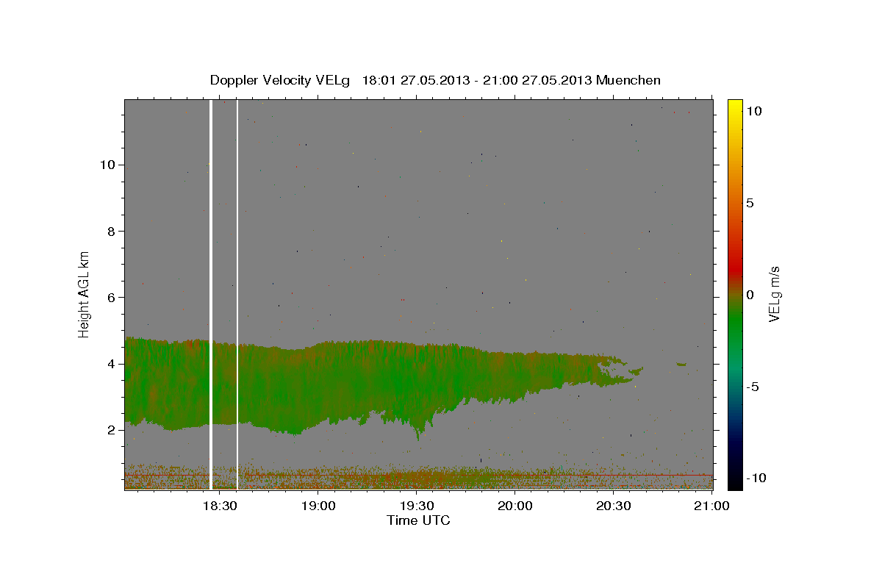The image size is (882, 588).
Task: Click the positive colorbar tick label 5
Action: [750, 203]
